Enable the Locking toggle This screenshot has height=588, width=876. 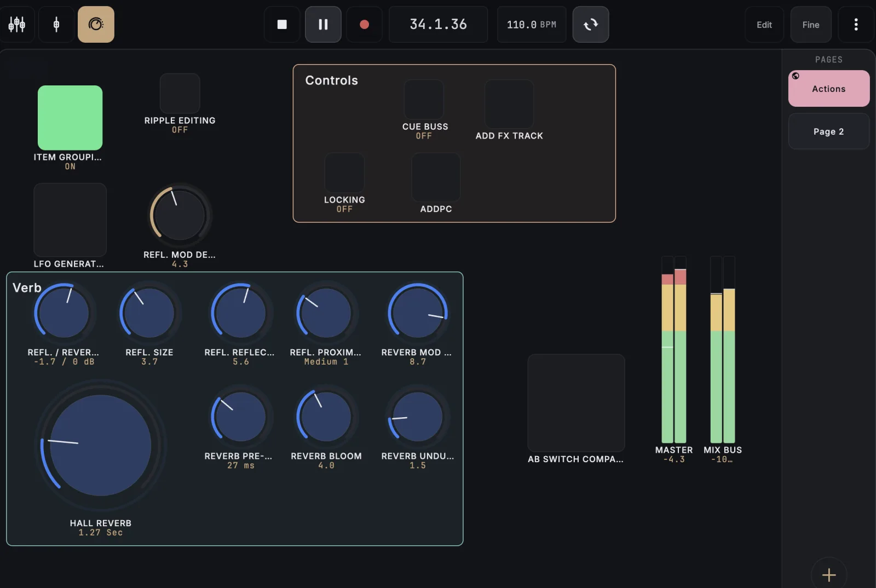[344, 172]
